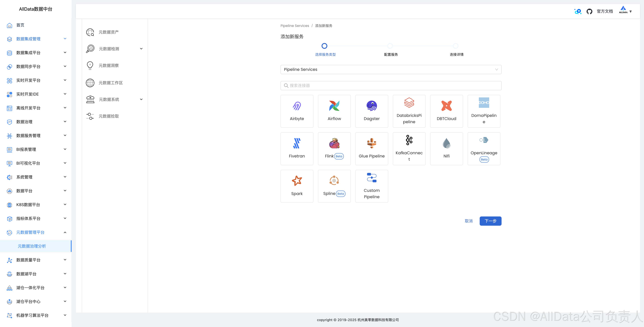Click the 取消 button

point(468,221)
